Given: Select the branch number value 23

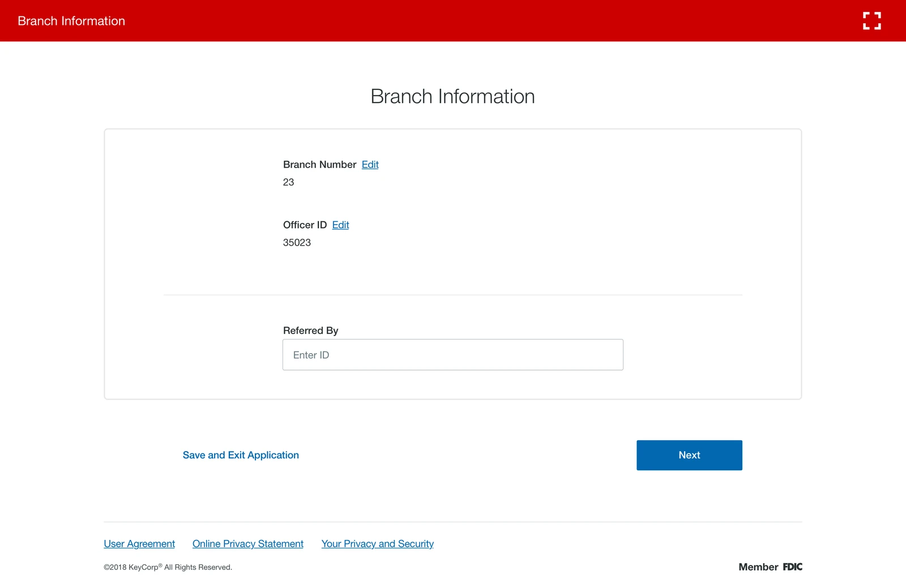Looking at the screenshot, I should pyautogui.click(x=288, y=182).
